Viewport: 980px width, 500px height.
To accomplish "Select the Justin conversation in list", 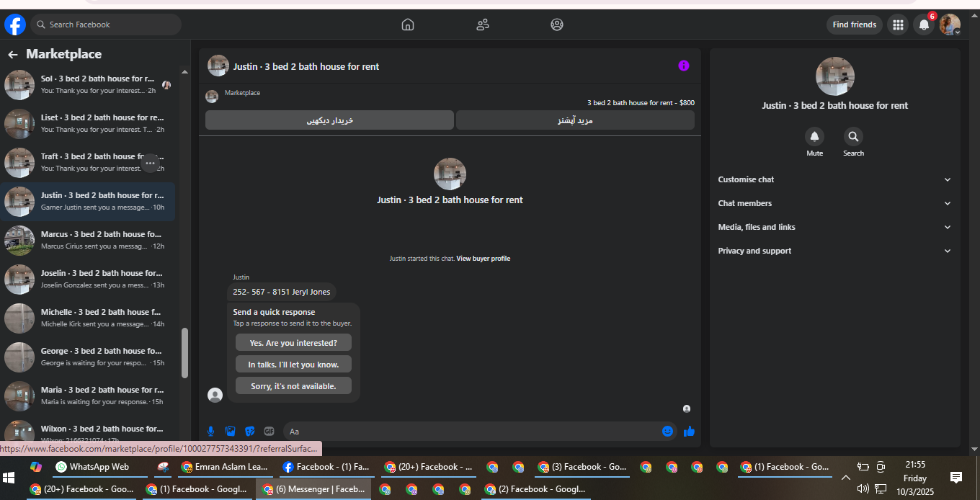I will pos(88,202).
